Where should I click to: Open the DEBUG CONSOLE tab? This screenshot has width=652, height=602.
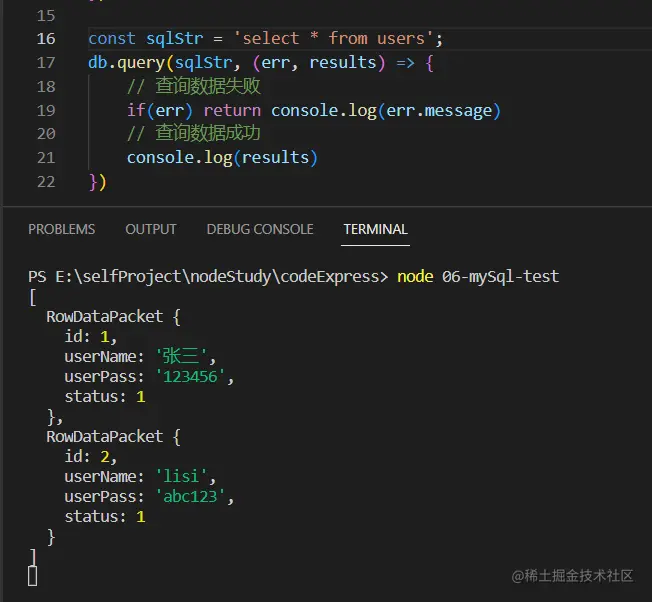click(x=260, y=229)
